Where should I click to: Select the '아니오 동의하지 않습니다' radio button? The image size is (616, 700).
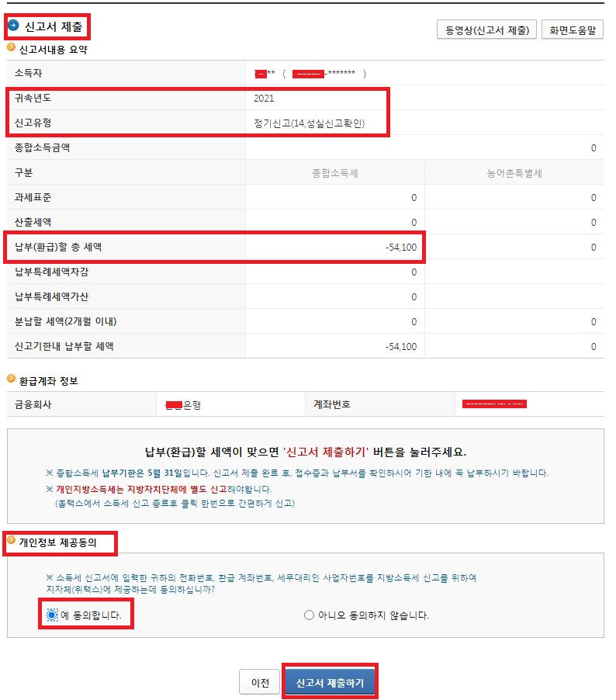click(309, 615)
